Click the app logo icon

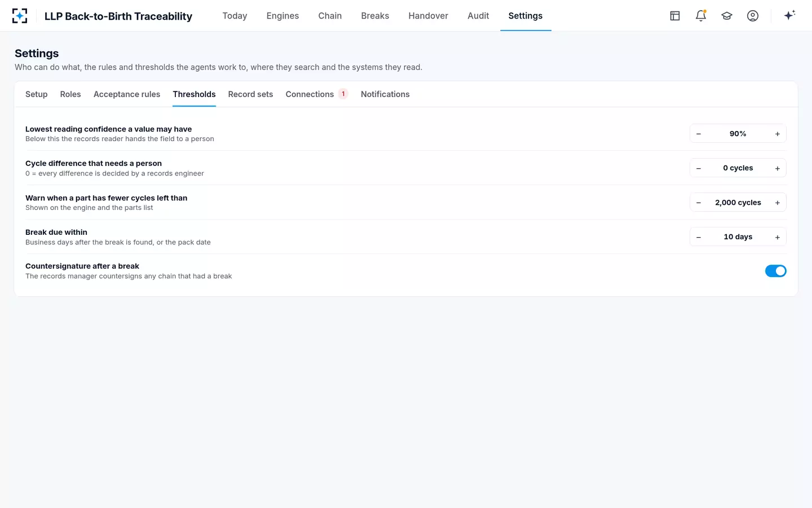(20, 16)
